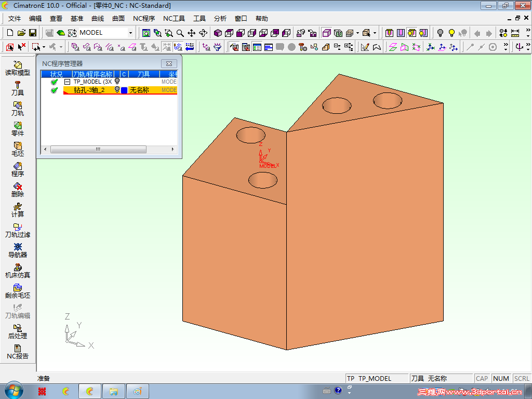Toggle the blue toolpath display icon
The height and width of the screenshot is (399, 532).
[x=178, y=47]
